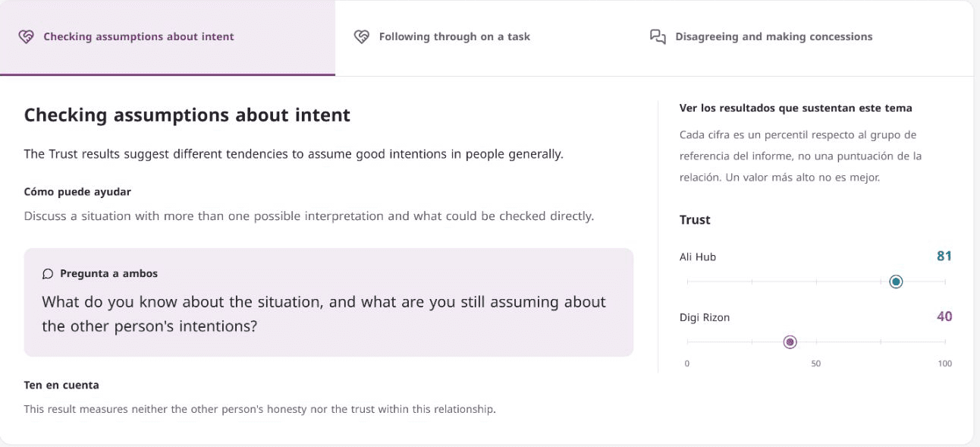Click the Pregunta a ambos question card

tap(328, 302)
